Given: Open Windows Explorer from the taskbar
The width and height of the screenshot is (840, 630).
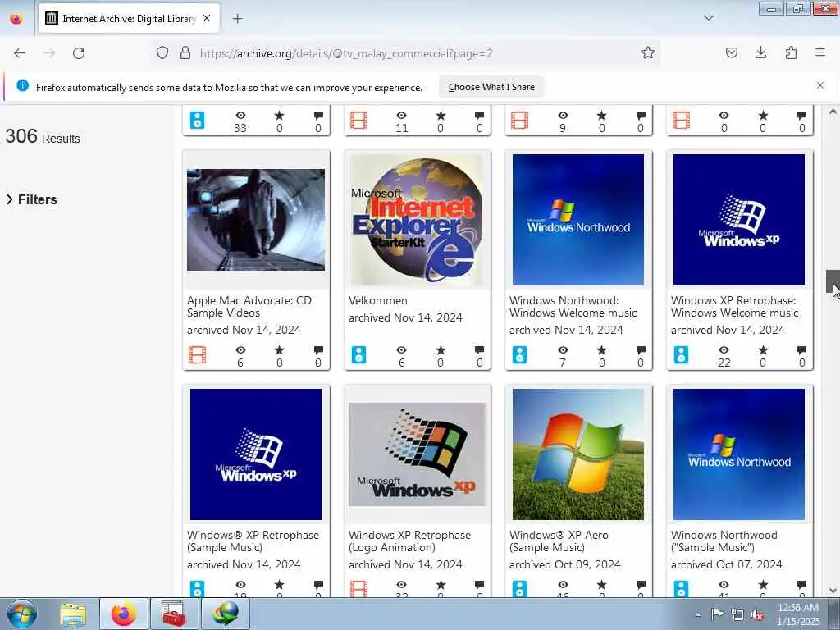Looking at the screenshot, I should 73,614.
